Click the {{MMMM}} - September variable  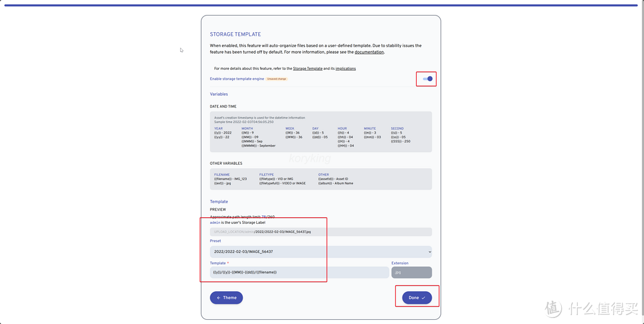coord(258,146)
